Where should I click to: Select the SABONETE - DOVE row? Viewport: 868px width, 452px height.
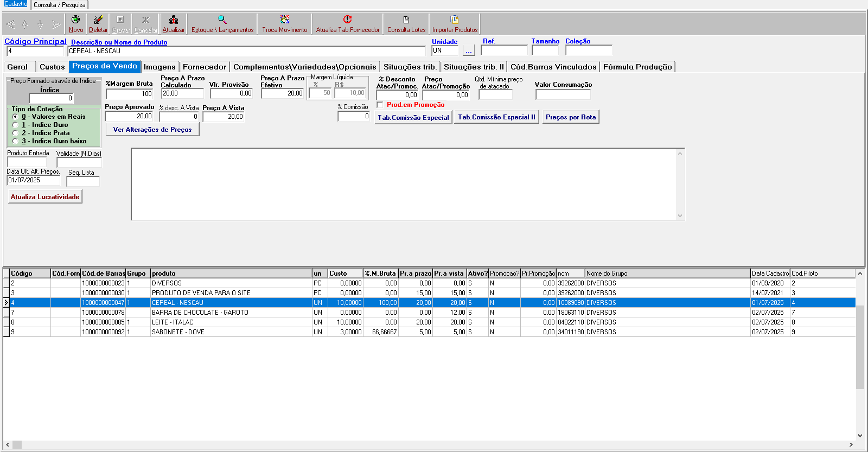[x=178, y=332]
